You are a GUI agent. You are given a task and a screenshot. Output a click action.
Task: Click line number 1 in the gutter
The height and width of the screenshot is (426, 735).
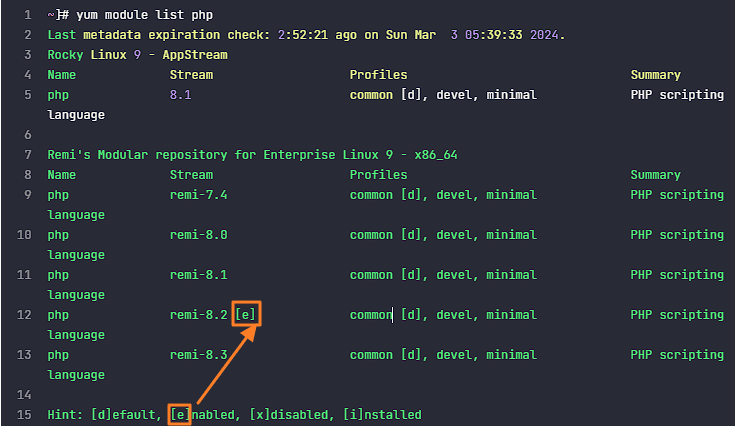(x=29, y=15)
